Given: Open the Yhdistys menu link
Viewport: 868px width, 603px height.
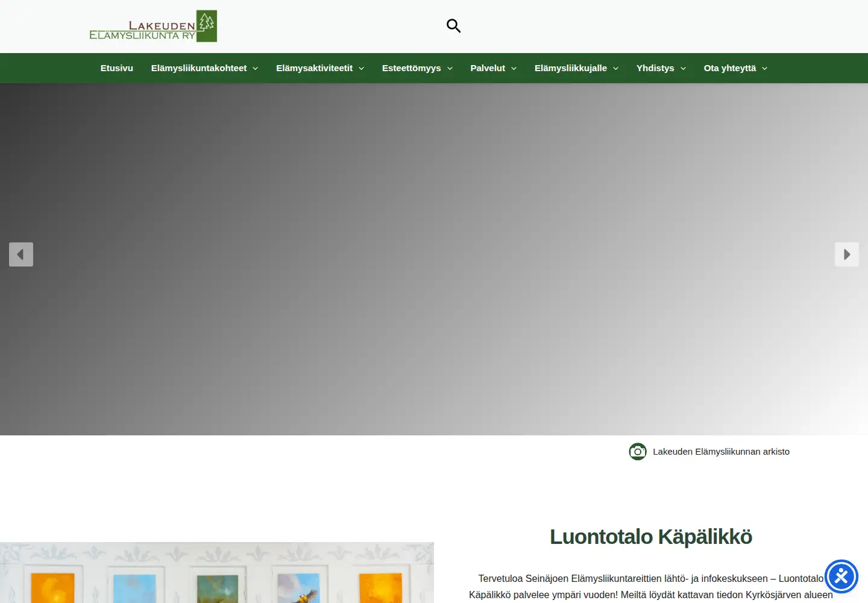Looking at the screenshot, I should (655, 68).
